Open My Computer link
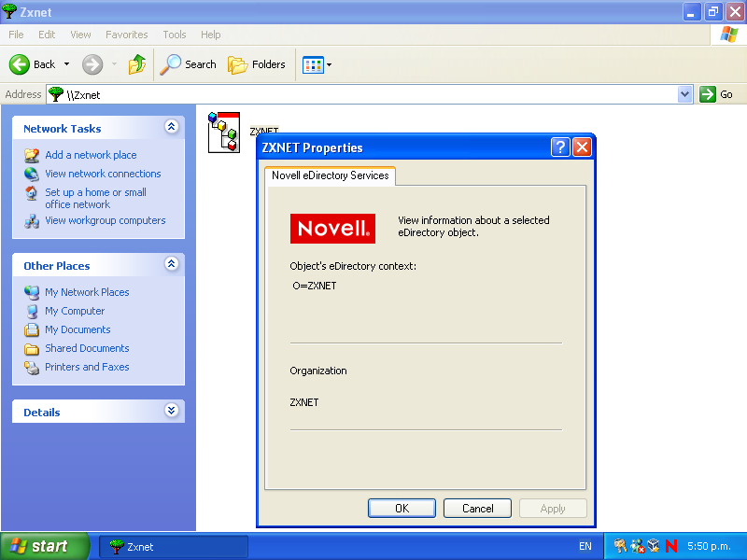Viewport: 747px width, 560px height. (x=75, y=311)
